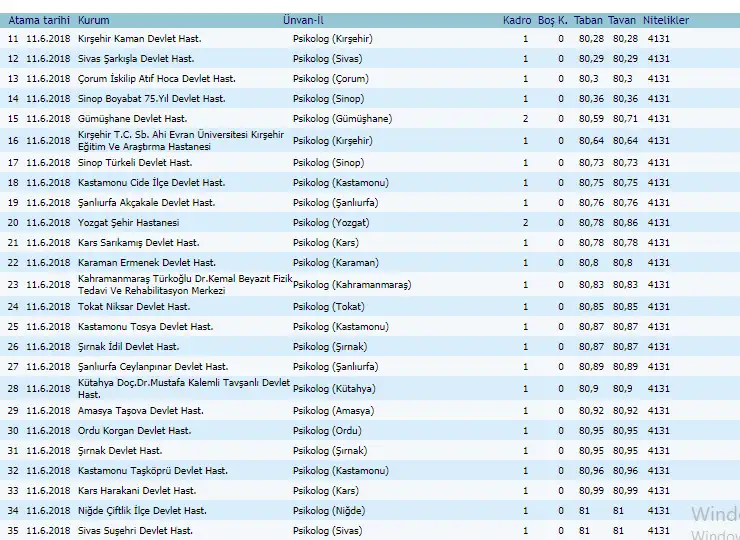Sort by the Kurum column header
The width and height of the screenshot is (740, 540).
94,20
